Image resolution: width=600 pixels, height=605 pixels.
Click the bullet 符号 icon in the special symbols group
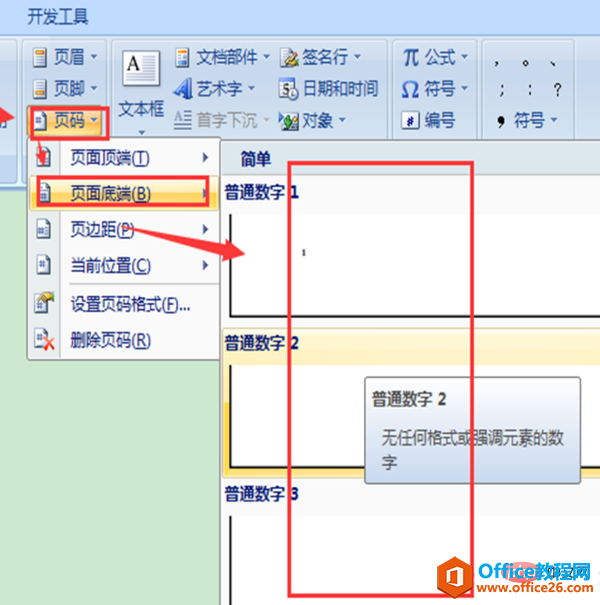click(501, 121)
